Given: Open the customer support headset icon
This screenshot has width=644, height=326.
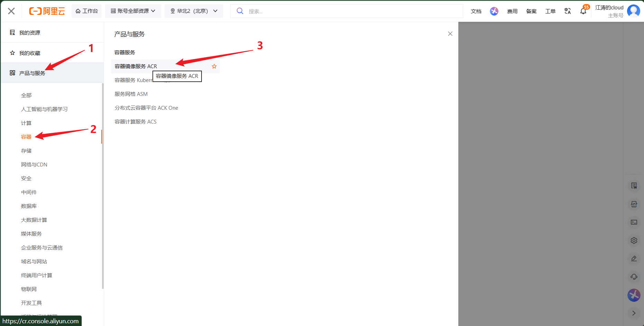Looking at the screenshot, I should (x=634, y=277).
